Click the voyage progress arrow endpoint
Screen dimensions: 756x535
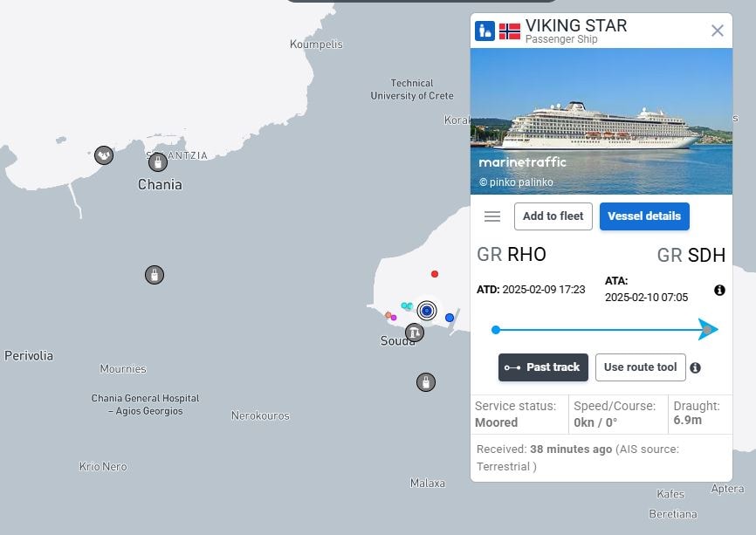[x=708, y=330]
